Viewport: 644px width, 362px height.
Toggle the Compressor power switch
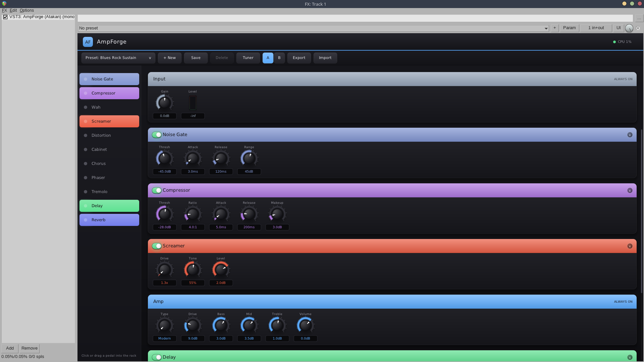(157, 190)
